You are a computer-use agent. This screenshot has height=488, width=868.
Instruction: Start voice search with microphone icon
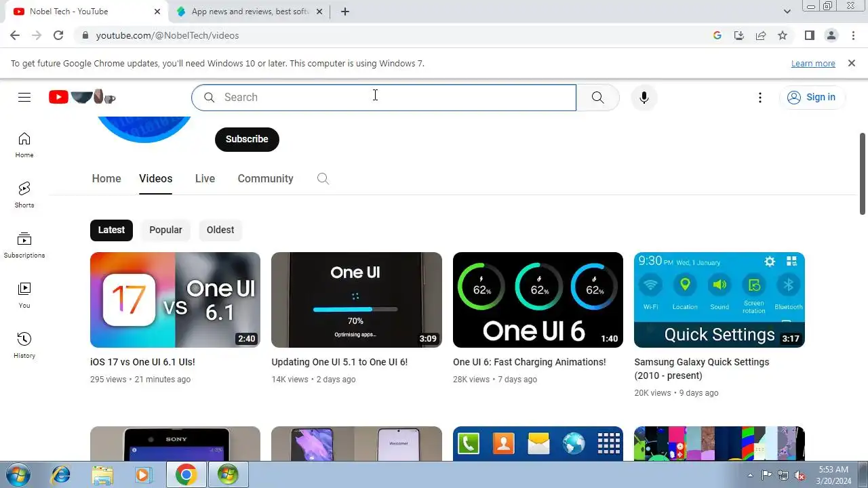click(644, 97)
